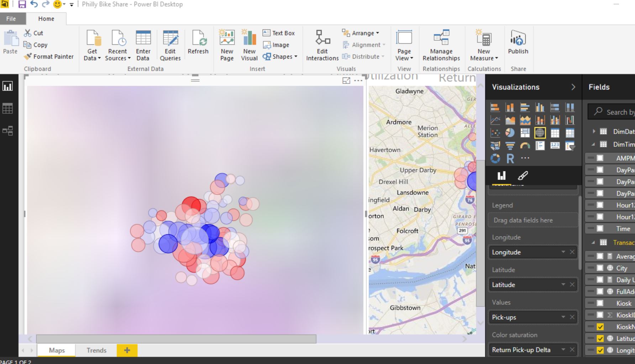
Task: Remove Pick-ups field from Values
Action: click(572, 317)
